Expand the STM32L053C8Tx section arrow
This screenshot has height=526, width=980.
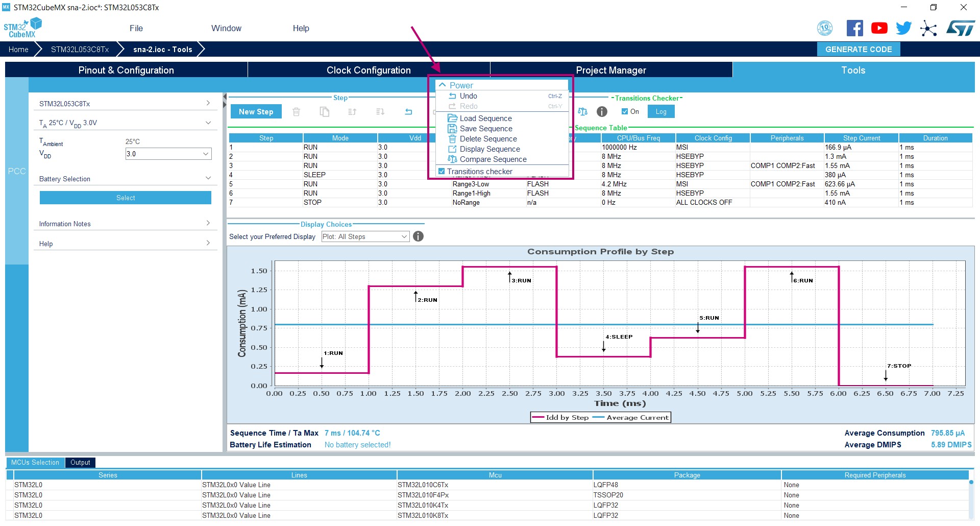(x=208, y=103)
